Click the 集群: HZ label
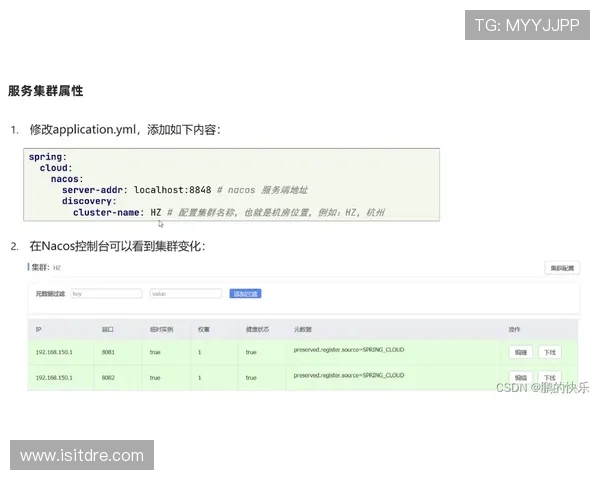Viewport: 600px width, 480px height. pyautogui.click(x=46, y=267)
